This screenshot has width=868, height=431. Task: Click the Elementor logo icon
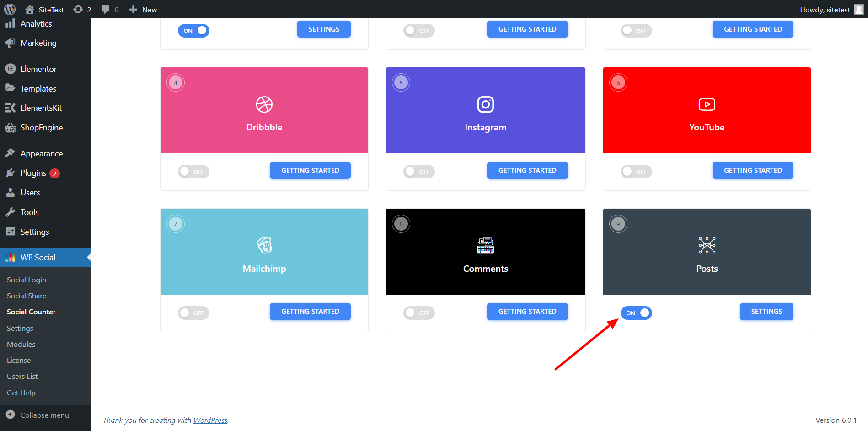[10, 69]
